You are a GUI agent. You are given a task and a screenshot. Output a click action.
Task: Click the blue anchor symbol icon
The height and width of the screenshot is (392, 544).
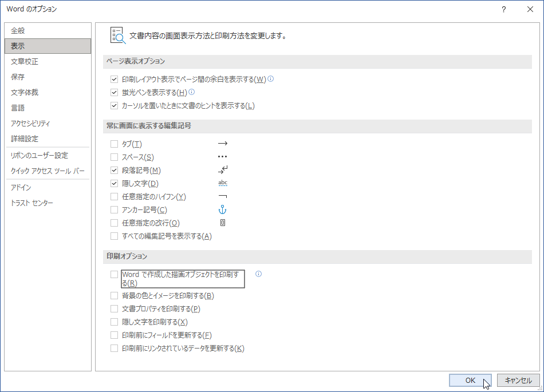(x=222, y=209)
